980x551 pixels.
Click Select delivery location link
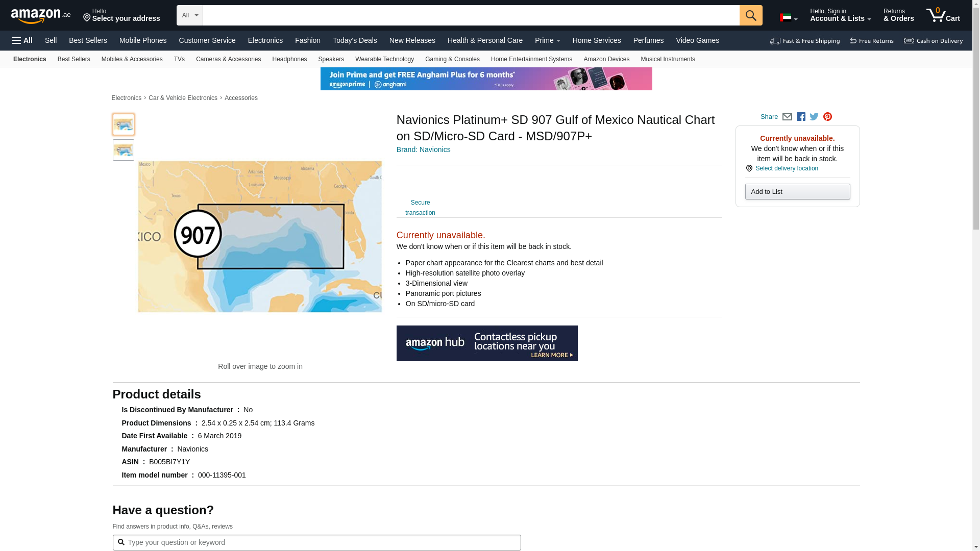tap(787, 168)
